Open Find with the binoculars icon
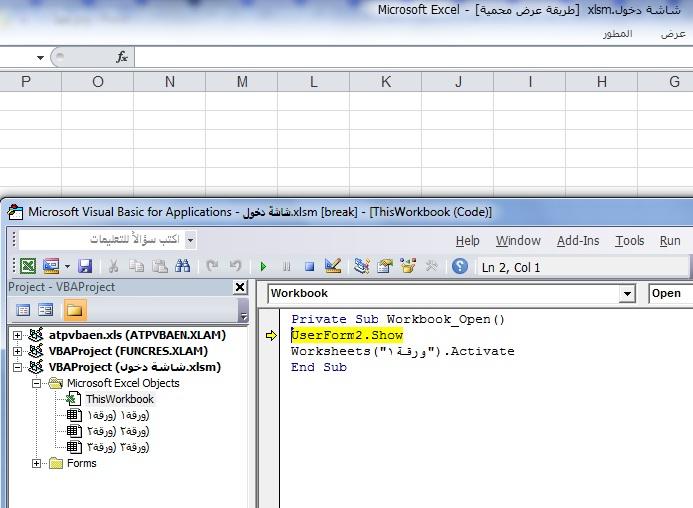693x508 pixels. (183, 266)
